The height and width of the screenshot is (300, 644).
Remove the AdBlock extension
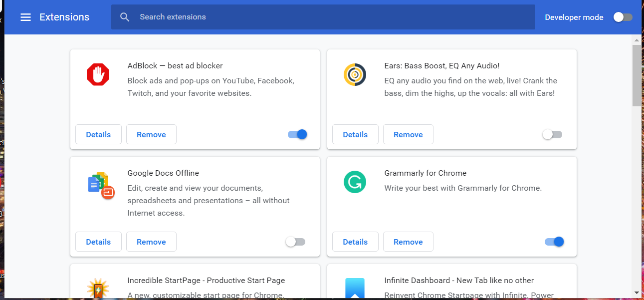(x=151, y=134)
